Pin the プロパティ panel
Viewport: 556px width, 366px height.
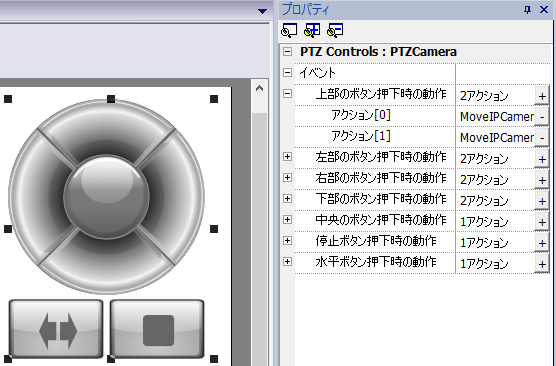(x=527, y=10)
